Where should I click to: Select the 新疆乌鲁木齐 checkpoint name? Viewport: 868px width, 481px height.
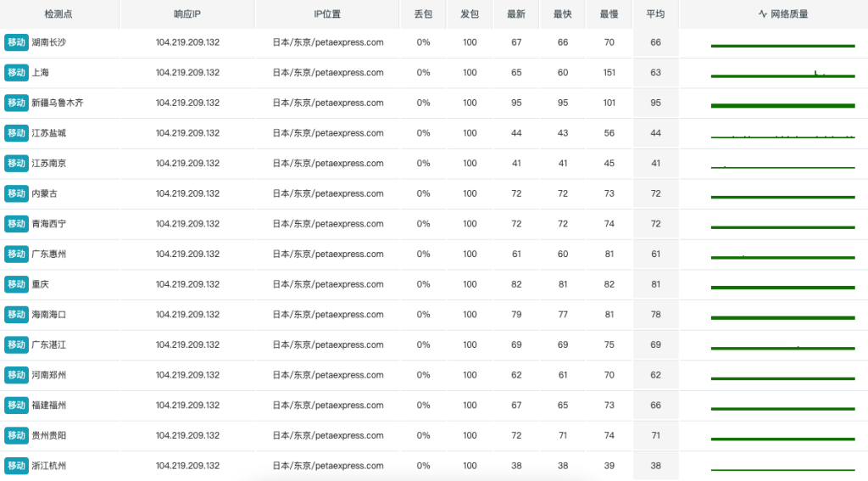(58, 103)
